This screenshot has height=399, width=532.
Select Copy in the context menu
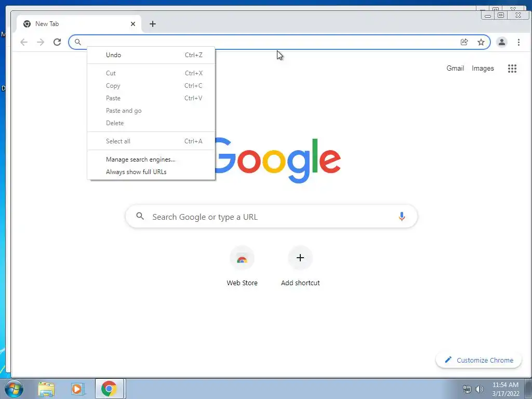click(x=151, y=86)
